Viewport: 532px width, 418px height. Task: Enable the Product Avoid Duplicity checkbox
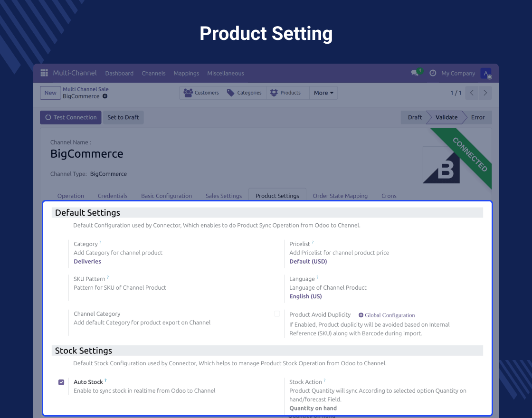click(277, 314)
